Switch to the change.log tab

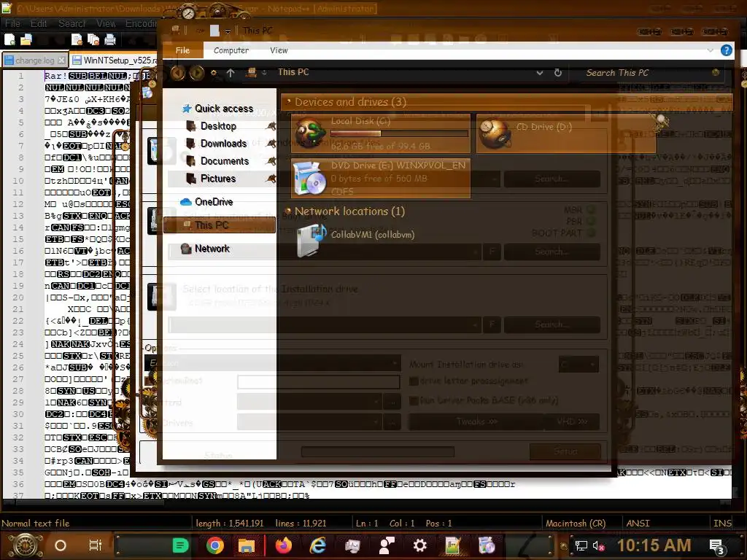coord(34,61)
